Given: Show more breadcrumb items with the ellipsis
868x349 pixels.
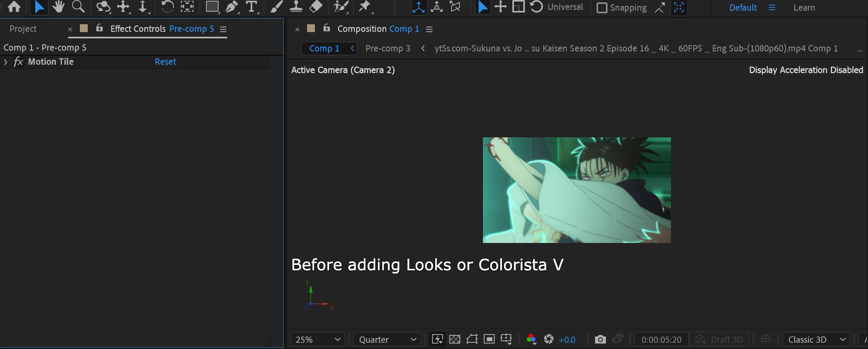Looking at the screenshot, I should point(860,49).
